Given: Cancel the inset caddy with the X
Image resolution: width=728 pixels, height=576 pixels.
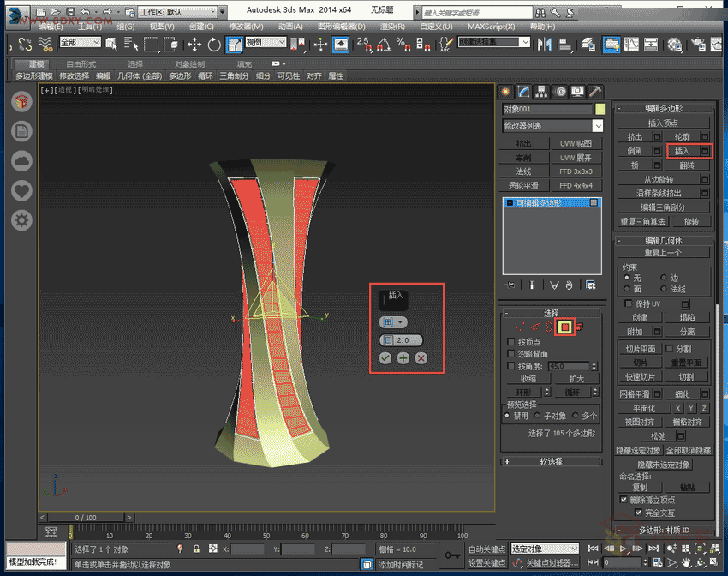Looking at the screenshot, I should pos(421,357).
